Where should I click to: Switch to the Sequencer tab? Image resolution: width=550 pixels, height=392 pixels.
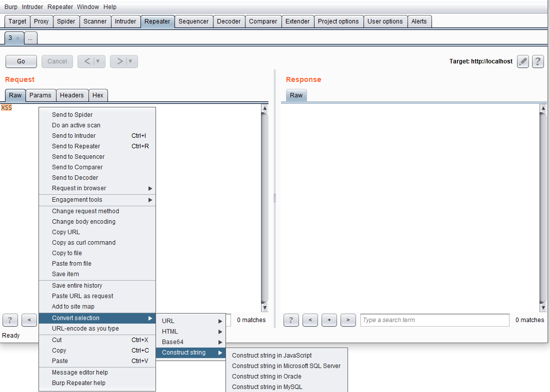point(193,21)
